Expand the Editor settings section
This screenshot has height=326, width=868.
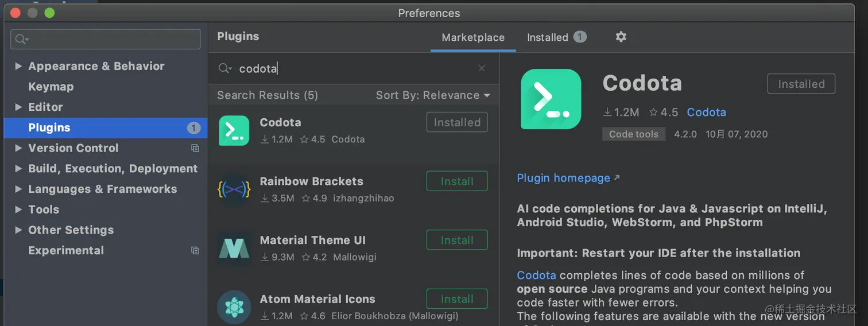pos(18,107)
